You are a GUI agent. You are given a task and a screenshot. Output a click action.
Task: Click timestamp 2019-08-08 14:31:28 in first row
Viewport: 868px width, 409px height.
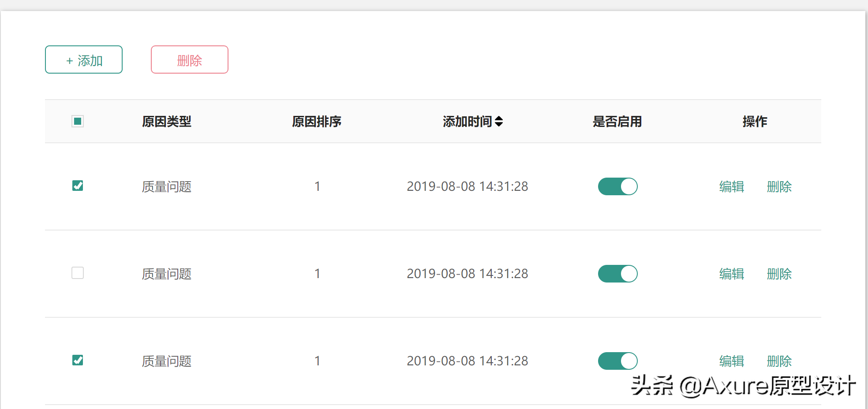468,186
